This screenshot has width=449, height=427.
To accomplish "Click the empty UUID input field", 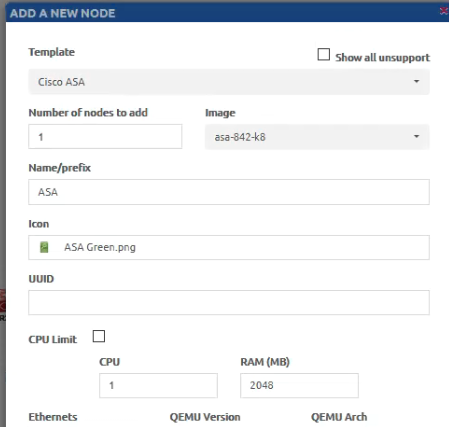I will (229, 303).
